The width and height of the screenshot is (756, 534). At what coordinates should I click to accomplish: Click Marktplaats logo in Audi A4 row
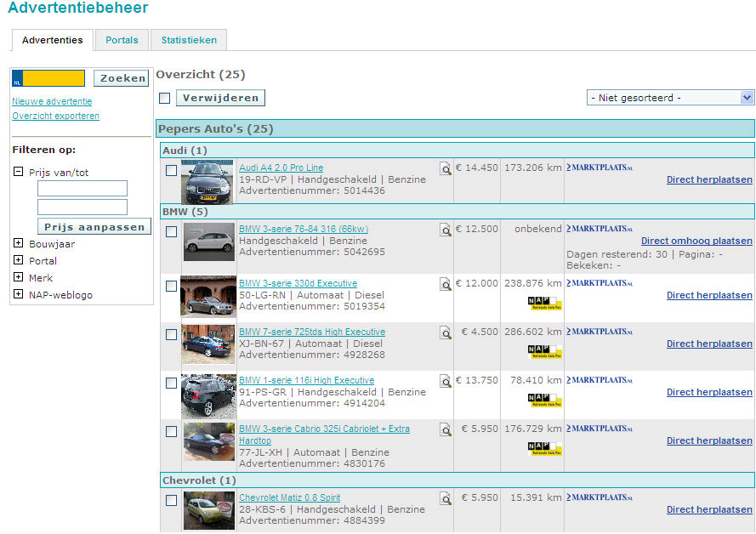point(600,168)
